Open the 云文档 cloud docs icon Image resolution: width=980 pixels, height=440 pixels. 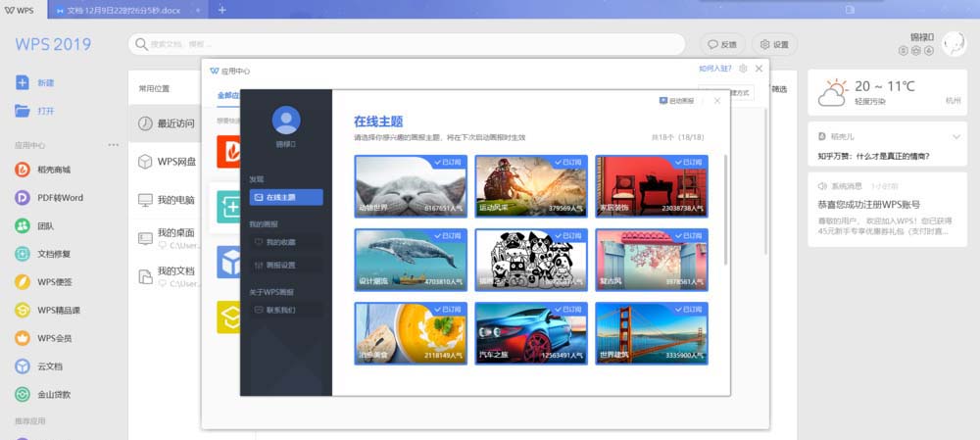point(23,367)
